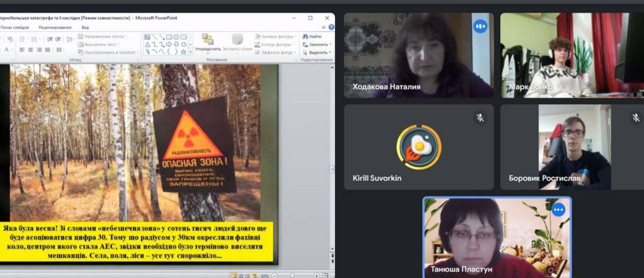Click the zoom in plus button
The image size is (644, 278).
pyautogui.click(x=317, y=275)
